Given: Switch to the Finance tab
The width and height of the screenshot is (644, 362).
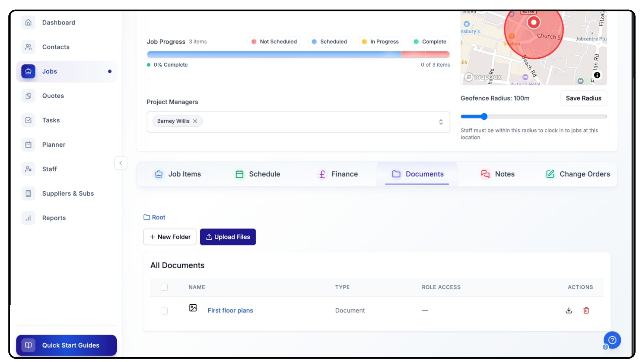Looking at the screenshot, I should [337, 174].
